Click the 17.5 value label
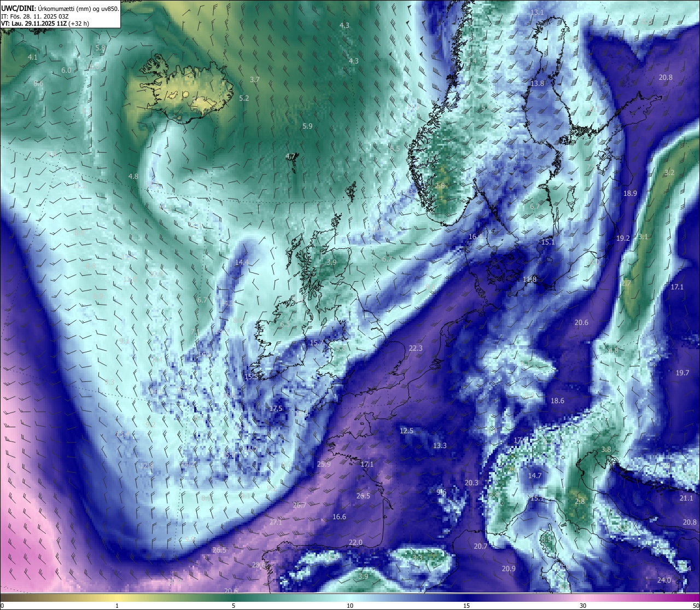The width and height of the screenshot is (700, 610). click(x=276, y=409)
